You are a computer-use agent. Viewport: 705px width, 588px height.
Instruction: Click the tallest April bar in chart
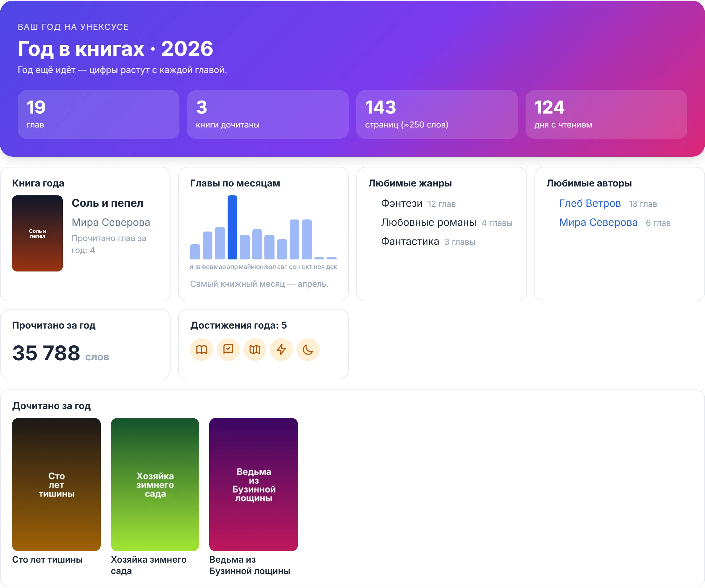[232, 227]
